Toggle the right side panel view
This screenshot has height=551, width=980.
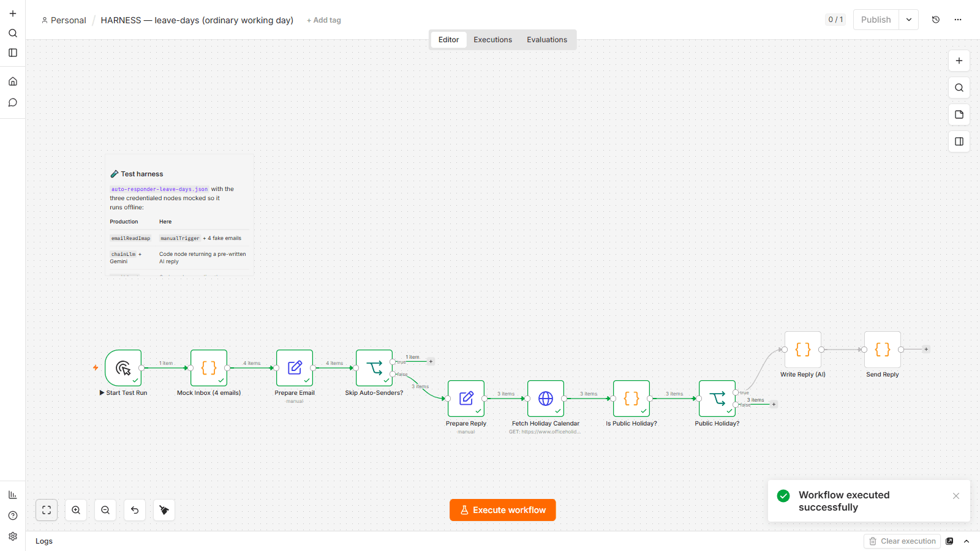[959, 141]
